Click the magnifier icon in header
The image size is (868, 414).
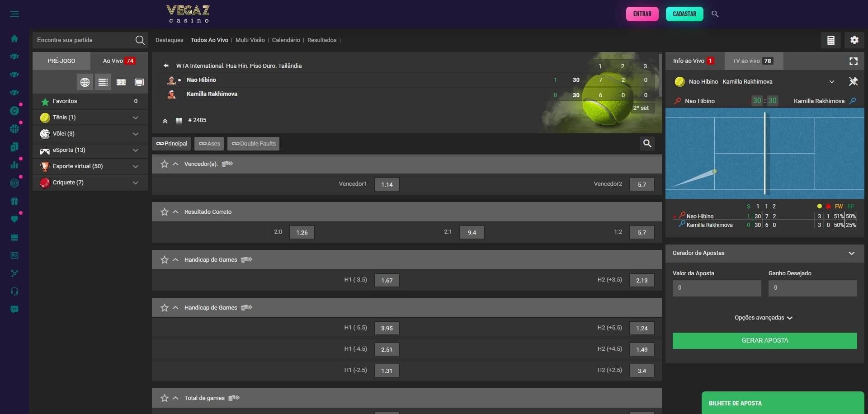pos(715,14)
